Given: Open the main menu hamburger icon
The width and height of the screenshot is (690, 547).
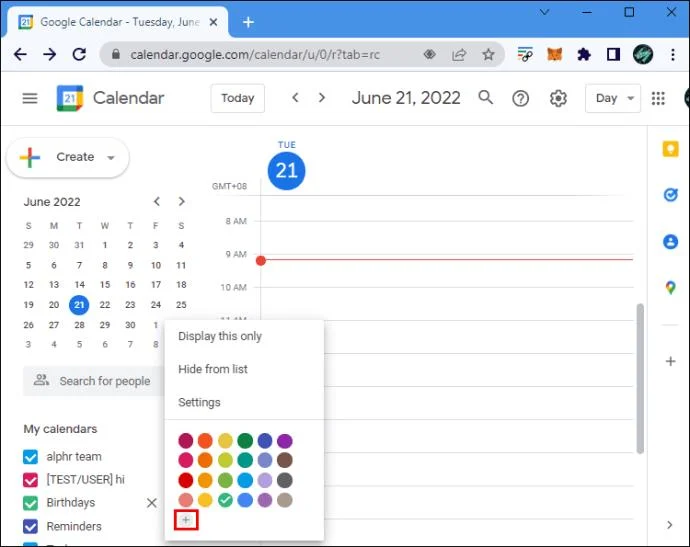Looking at the screenshot, I should 30,98.
